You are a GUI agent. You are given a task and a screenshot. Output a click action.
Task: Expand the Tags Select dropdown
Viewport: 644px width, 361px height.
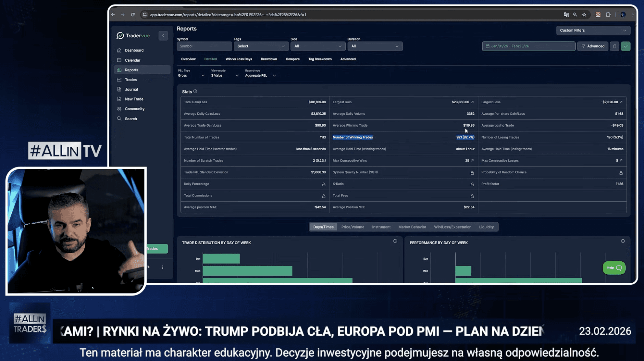[x=261, y=46]
